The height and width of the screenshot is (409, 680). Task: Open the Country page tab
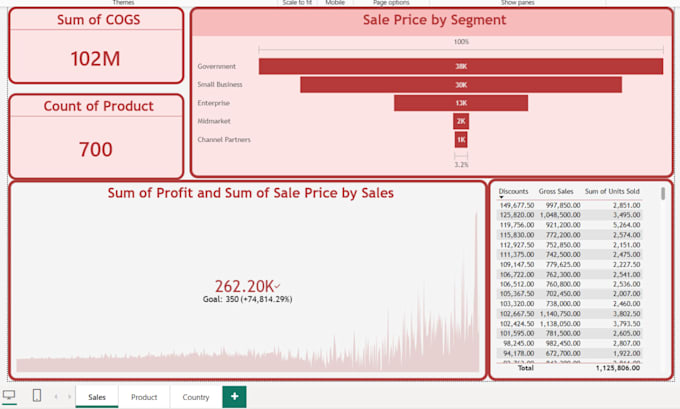pos(196,397)
